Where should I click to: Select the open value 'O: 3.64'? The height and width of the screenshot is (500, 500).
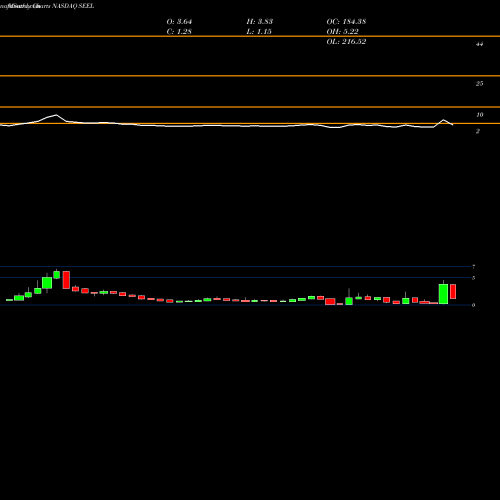click(x=179, y=21)
